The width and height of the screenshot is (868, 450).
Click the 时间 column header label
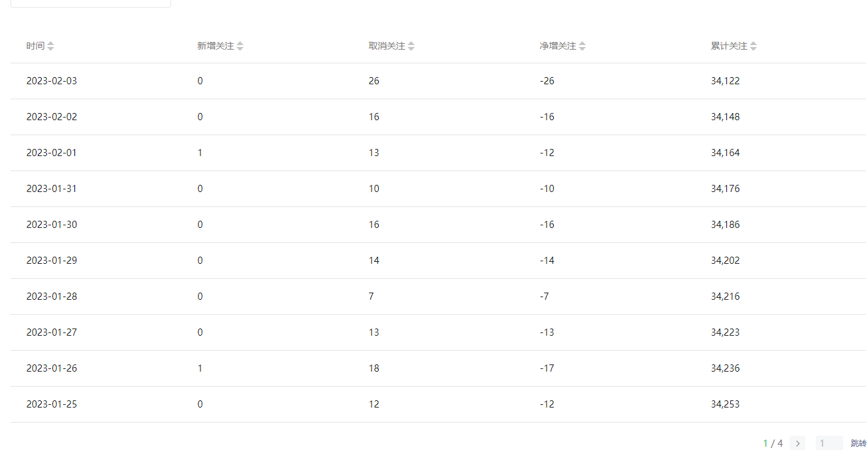click(x=35, y=46)
